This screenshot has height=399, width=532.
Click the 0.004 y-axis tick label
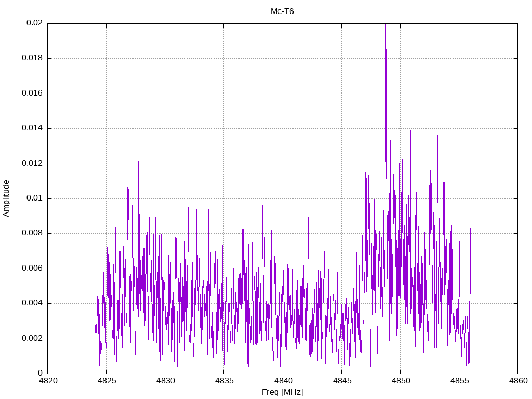[x=32, y=303]
